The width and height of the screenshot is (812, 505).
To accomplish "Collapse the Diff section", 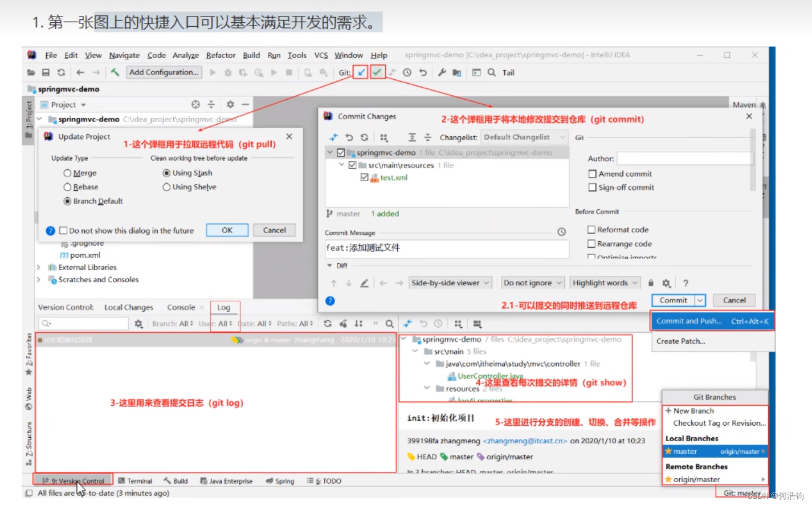I will click(x=329, y=266).
